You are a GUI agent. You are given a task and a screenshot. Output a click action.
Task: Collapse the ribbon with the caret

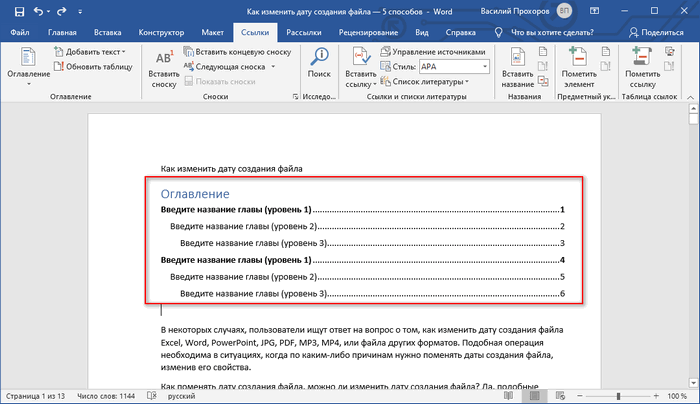tap(690, 97)
